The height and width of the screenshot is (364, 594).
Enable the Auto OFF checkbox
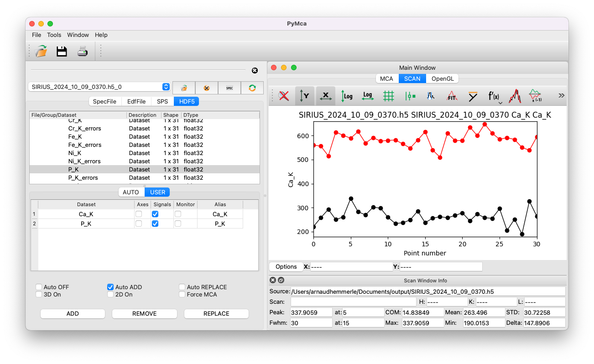click(39, 287)
